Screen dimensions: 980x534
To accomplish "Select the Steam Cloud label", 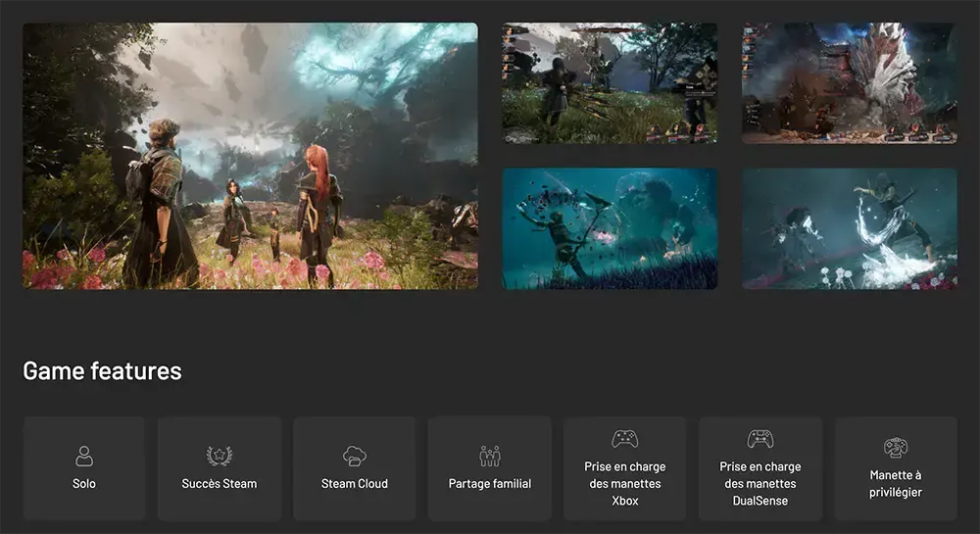I will (x=355, y=483).
